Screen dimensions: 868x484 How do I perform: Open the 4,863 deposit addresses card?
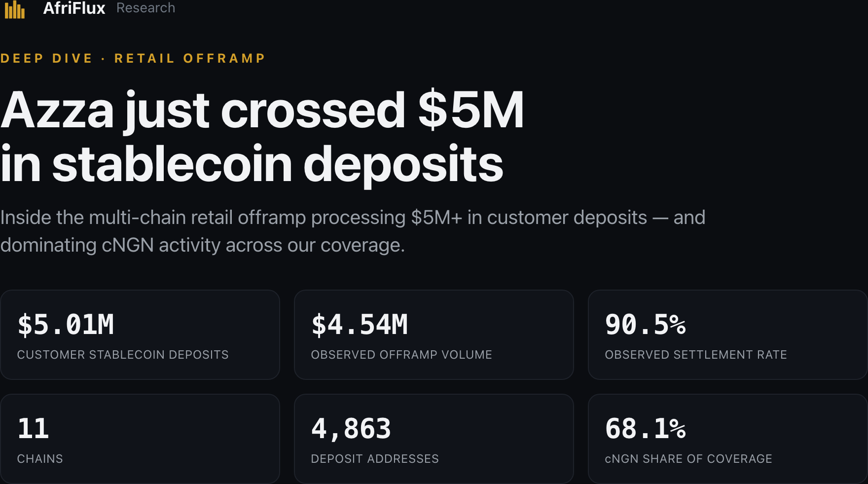434,439
